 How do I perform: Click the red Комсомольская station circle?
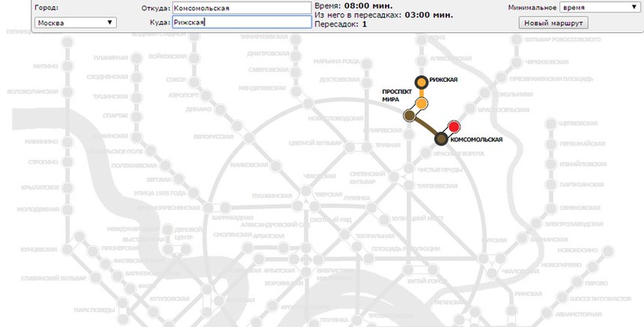454,127
